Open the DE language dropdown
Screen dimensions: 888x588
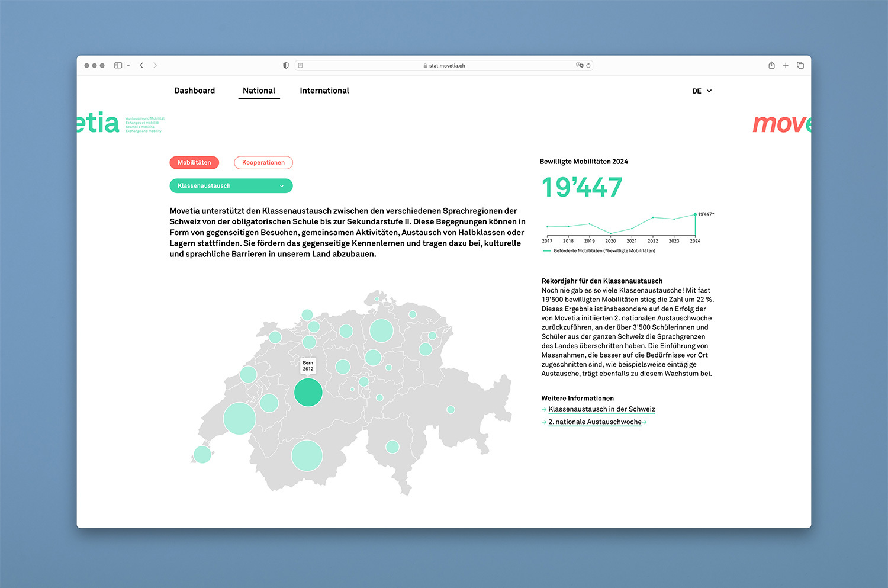pos(702,91)
